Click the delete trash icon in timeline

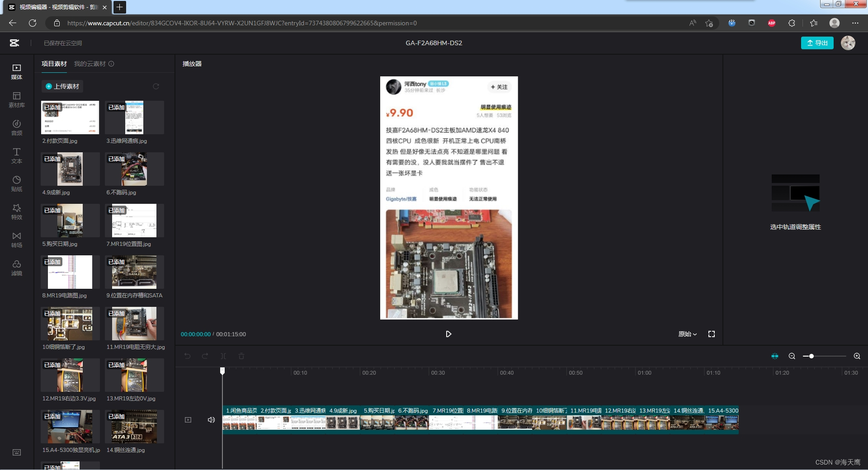(241, 356)
